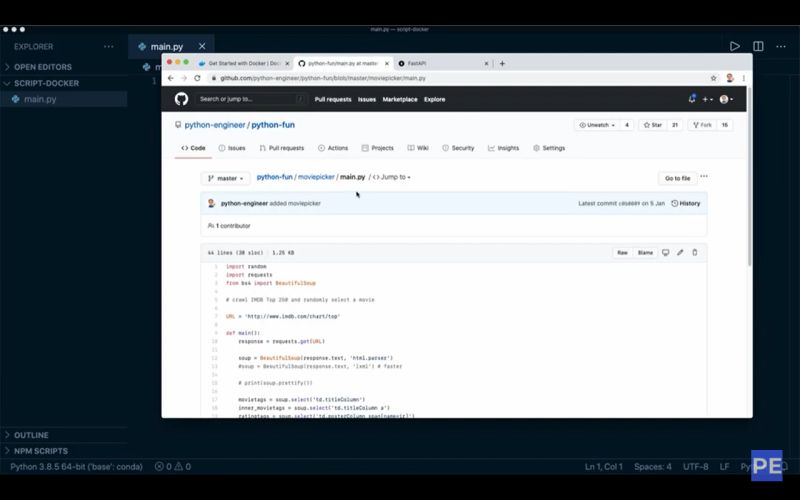
Task: Select the Wiki repo tab
Action: [418, 148]
